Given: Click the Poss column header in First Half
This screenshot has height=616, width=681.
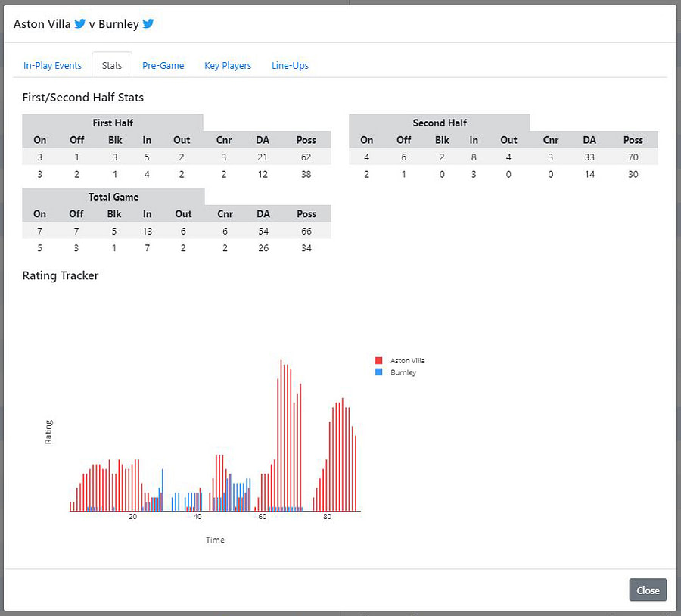Looking at the screenshot, I should 306,140.
